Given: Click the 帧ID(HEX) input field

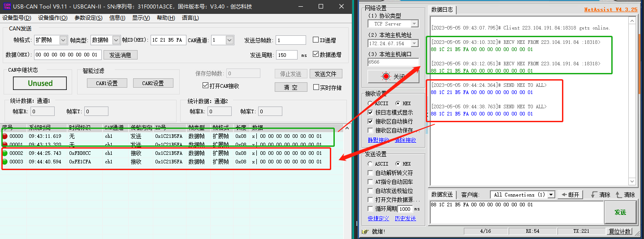Looking at the screenshot, I should (x=168, y=40).
